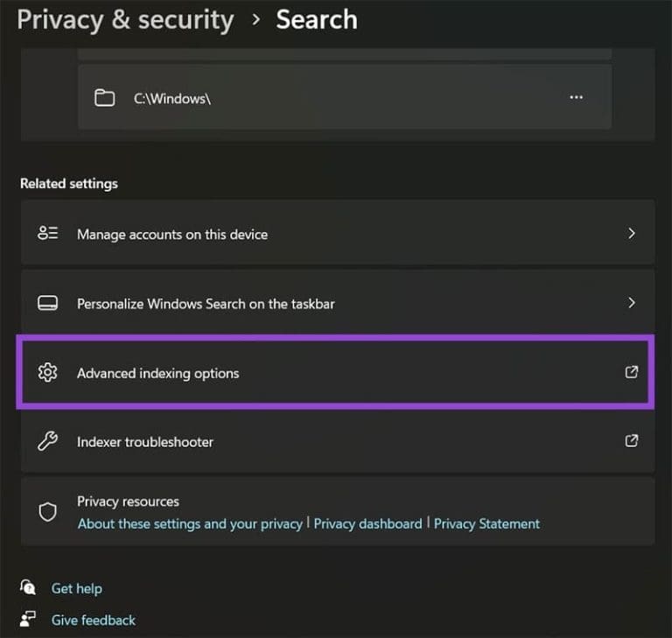
Task: Open Manage accounts on this device
Action: tap(172, 235)
